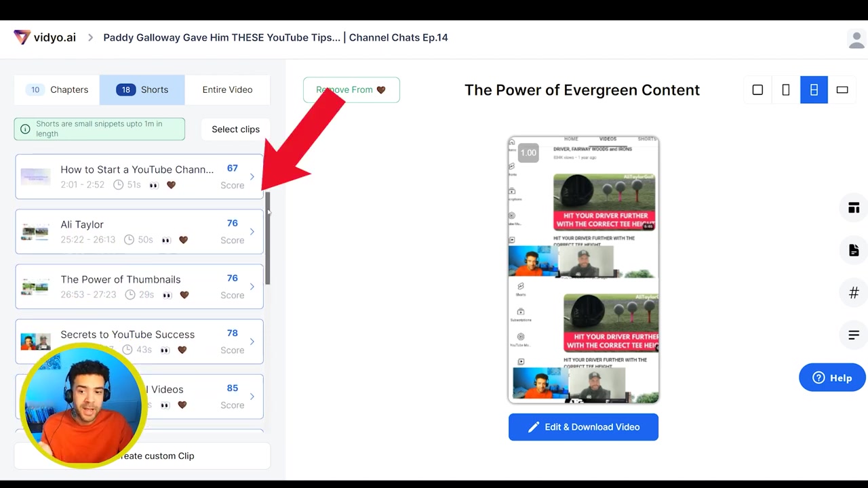
Task: Toggle heart favorite on Ali Taylor clip
Action: [x=183, y=240]
